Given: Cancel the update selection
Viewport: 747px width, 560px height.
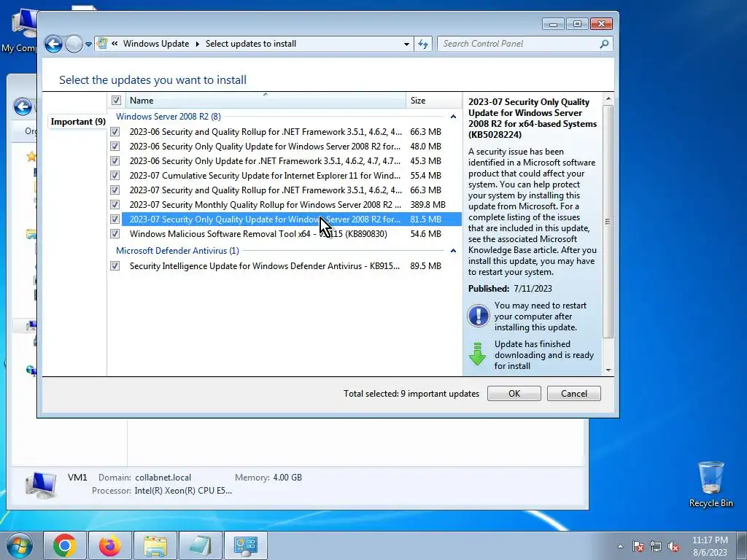Looking at the screenshot, I should [573, 393].
